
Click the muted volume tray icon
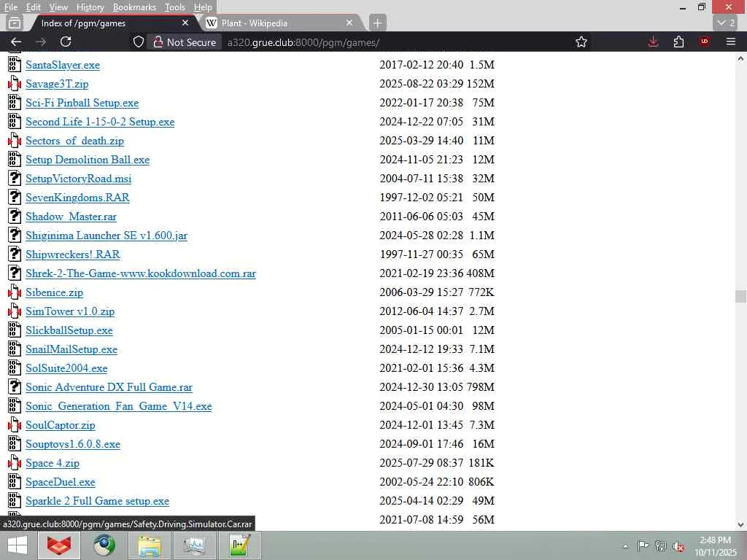point(678,546)
